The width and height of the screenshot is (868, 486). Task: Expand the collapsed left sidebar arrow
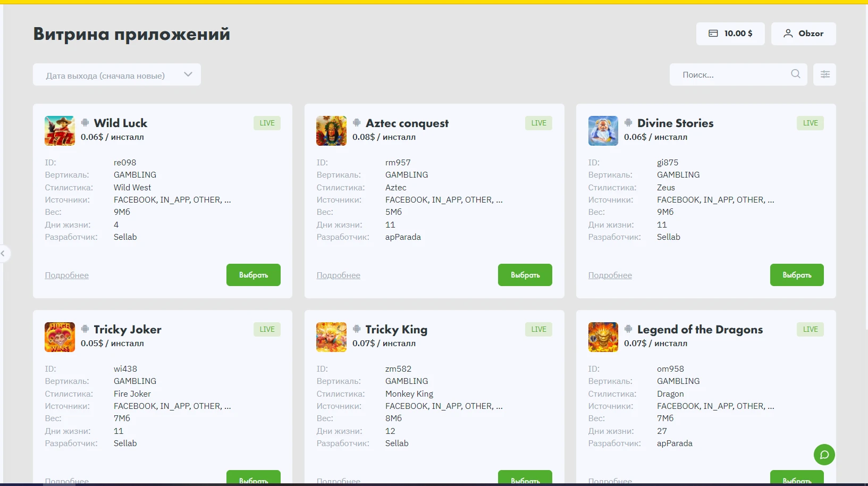click(x=3, y=253)
